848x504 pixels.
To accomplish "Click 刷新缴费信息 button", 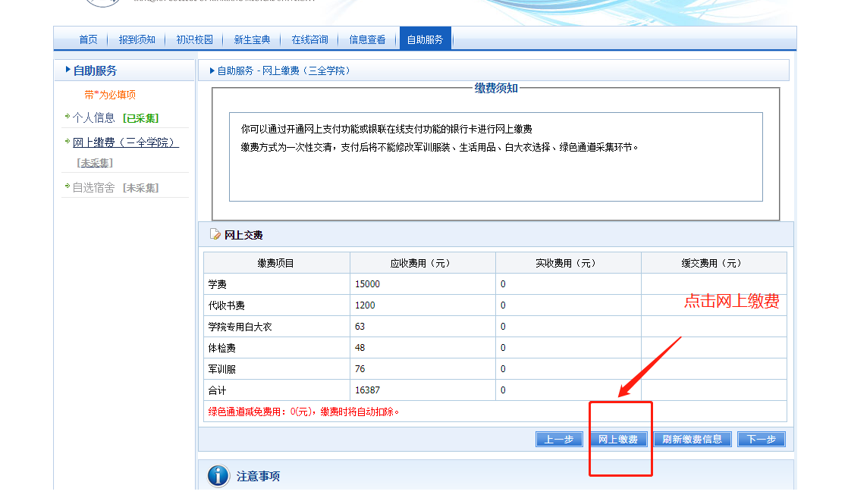I will (x=692, y=440).
